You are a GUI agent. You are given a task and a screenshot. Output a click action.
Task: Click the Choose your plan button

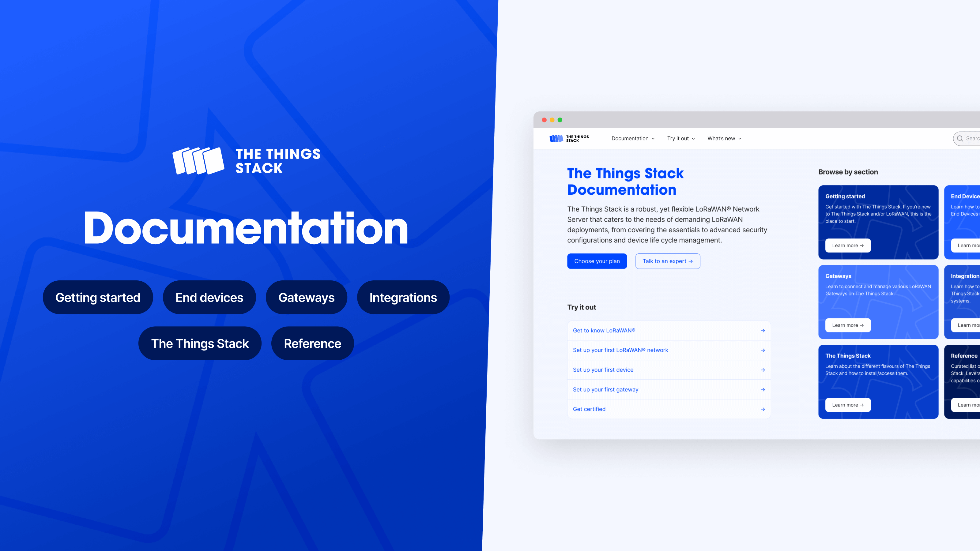pos(596,261)
